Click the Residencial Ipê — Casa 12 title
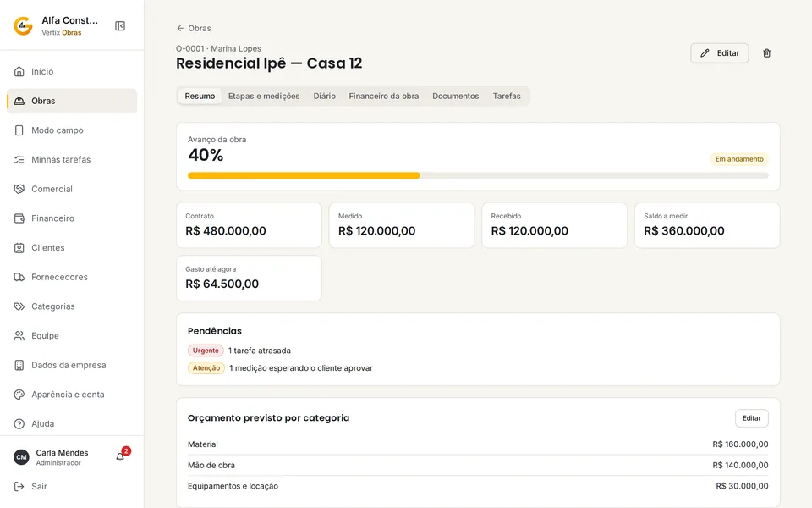This screenshot has height=508, width=812. [x=269, y=63]
